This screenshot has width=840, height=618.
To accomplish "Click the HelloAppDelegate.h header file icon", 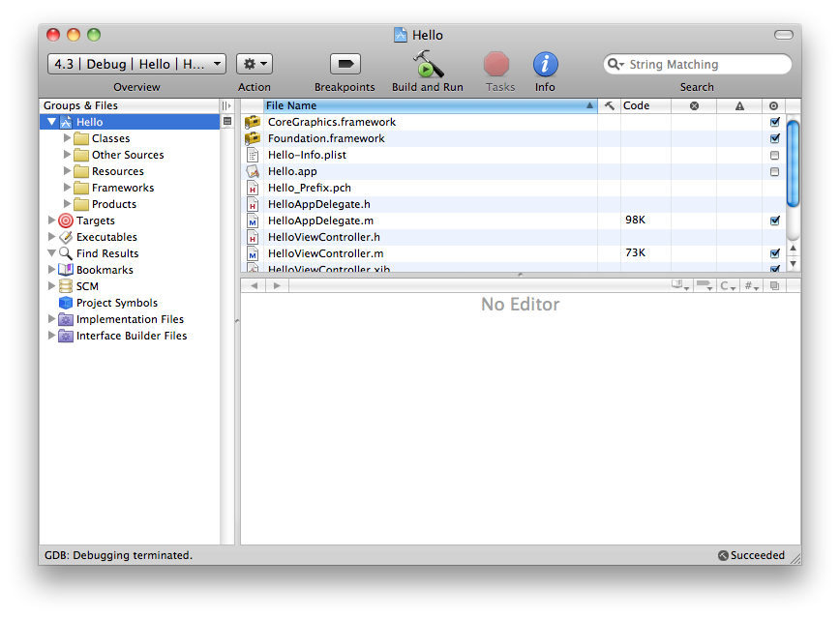I will point(253,204).
